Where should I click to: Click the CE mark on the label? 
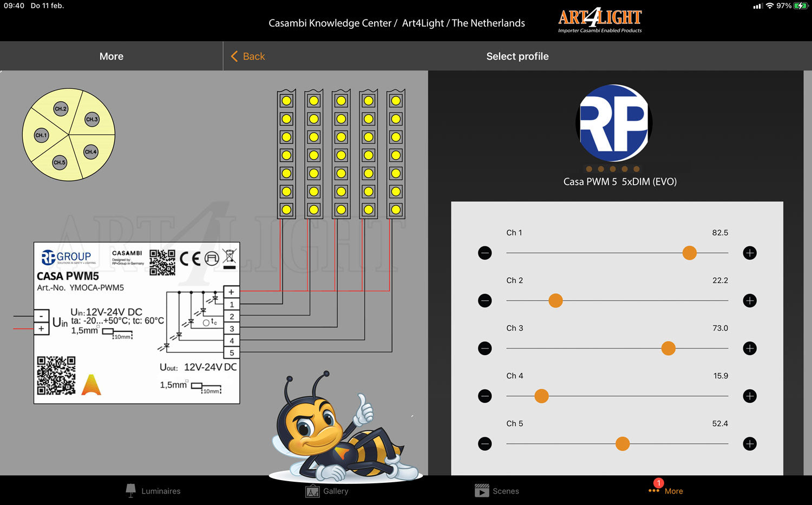(x=191, y=259)
